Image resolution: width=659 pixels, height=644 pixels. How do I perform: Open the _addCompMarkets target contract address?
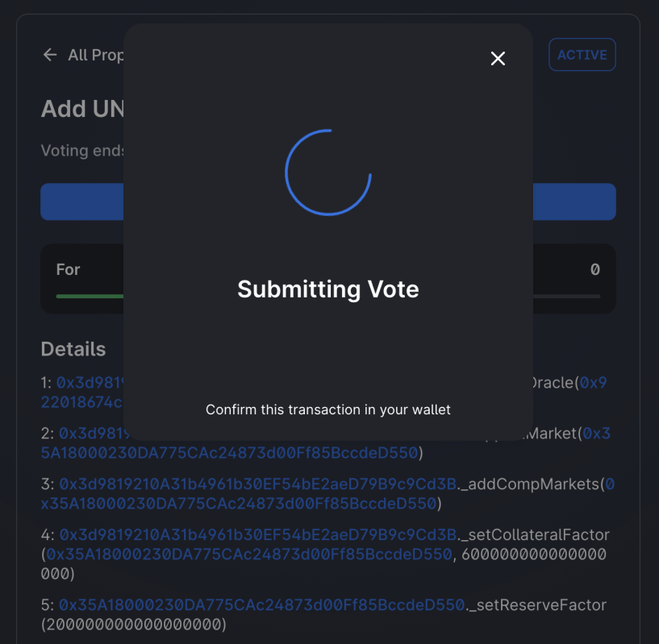tap(258, 484)
